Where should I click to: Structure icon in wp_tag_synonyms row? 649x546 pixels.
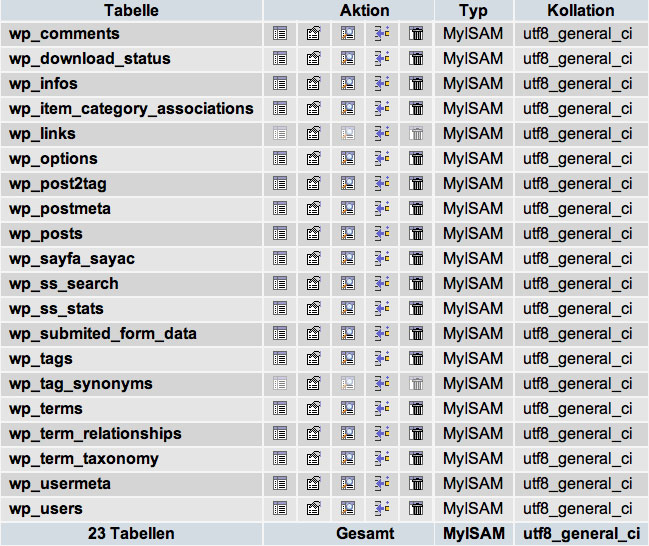314,383
